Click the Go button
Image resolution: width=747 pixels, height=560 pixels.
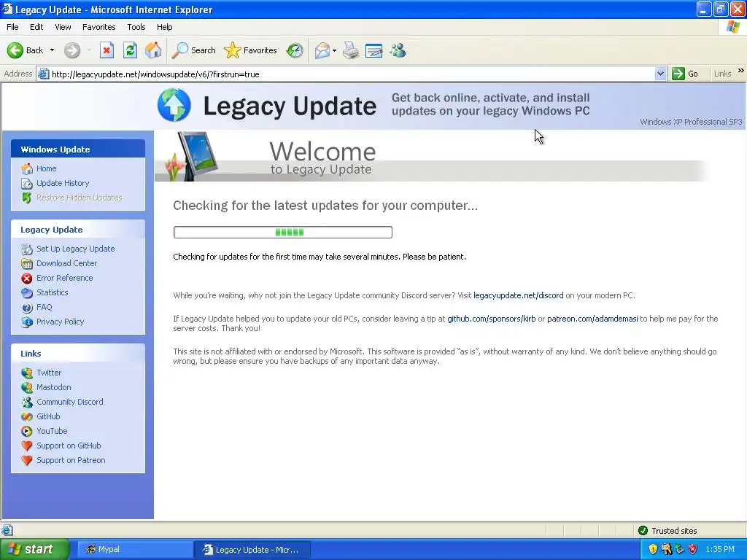(685, 74)
